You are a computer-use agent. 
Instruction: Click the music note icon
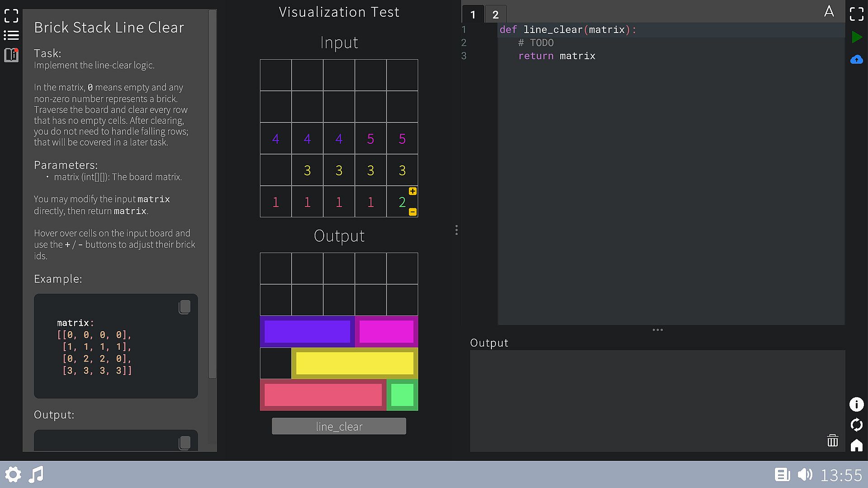[x=36, y=475]
